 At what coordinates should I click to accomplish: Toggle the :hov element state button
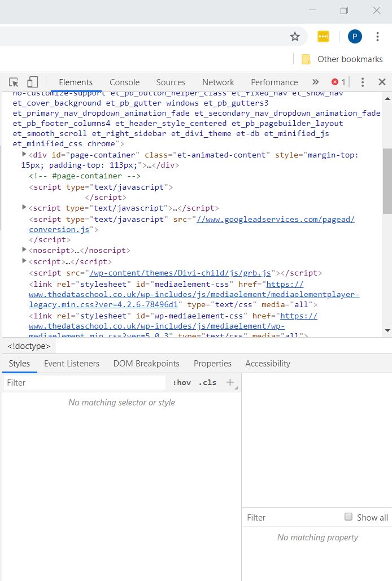(x=182, y=382)
